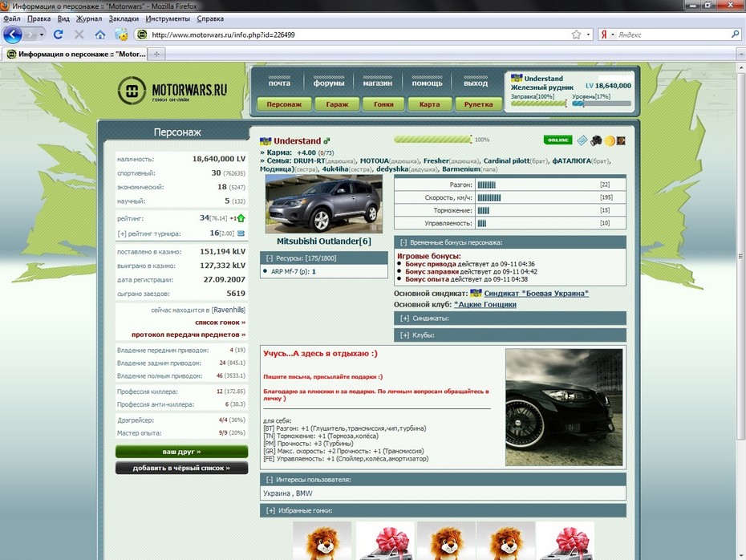The height and width of the screenshot is (560, 746).
Task: Open a new tab with plus button
Action: click(156, 55)
